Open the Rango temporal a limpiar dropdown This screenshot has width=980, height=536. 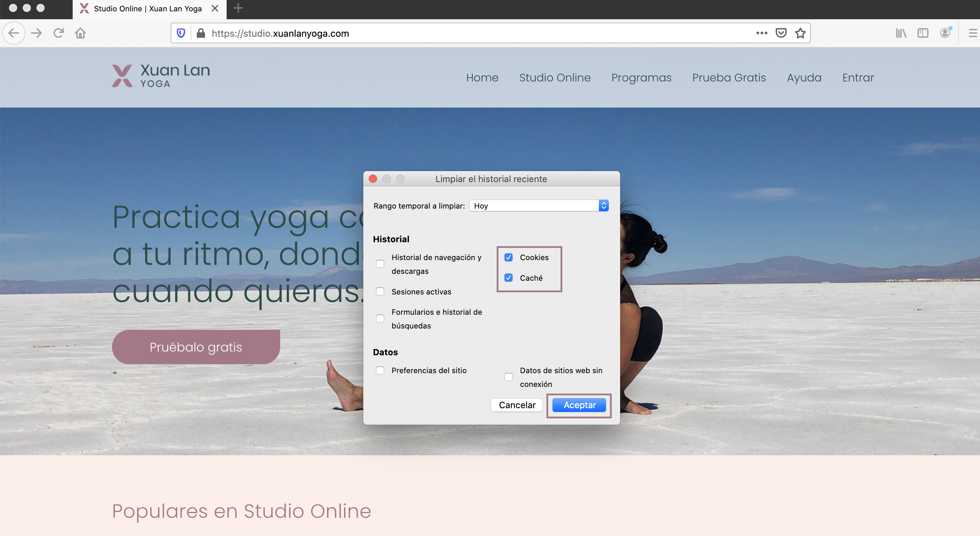coord(538,205)
